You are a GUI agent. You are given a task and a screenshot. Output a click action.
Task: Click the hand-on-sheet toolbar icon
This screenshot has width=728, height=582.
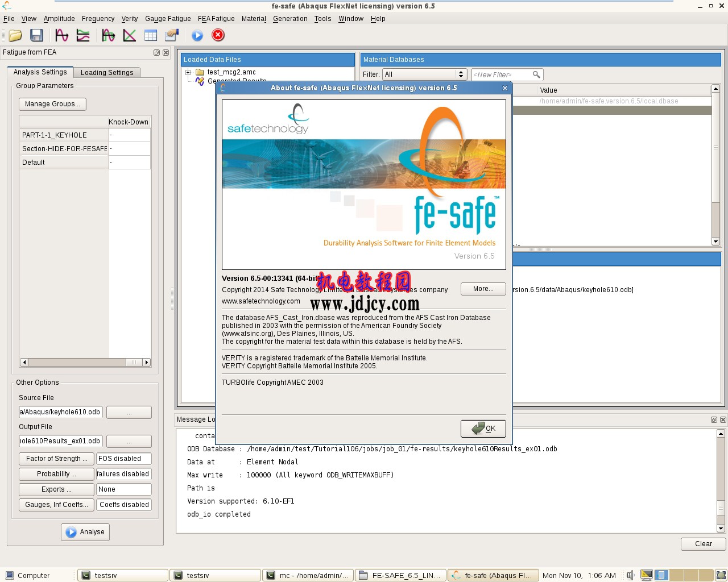click(x=172, y=35)
